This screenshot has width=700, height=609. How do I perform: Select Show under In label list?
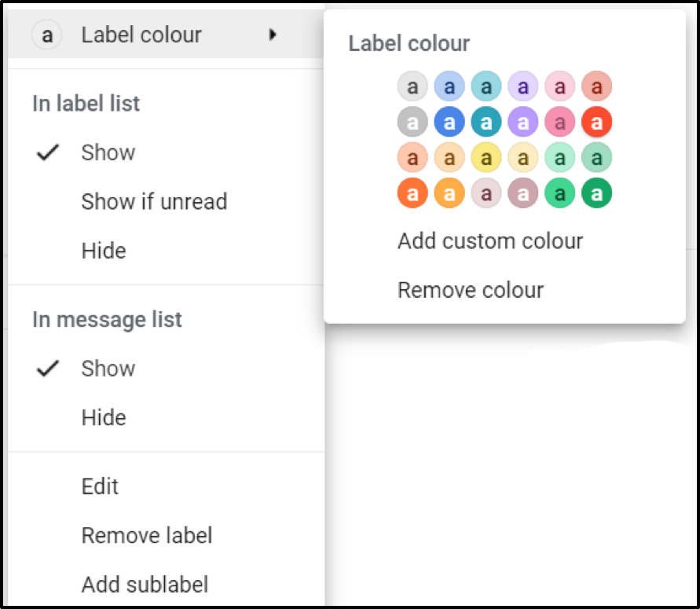(x=108, y=152)
